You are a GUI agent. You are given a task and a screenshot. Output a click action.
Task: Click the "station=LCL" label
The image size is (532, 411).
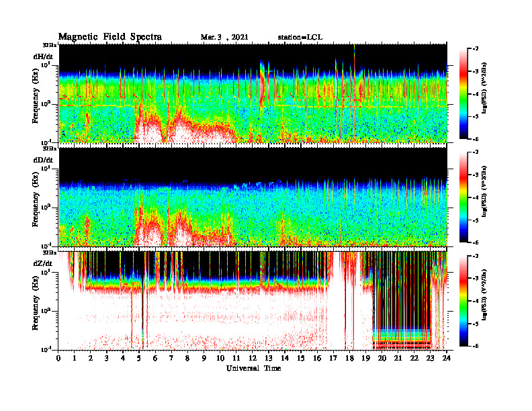pyautogui.click(x=300, y=38)
